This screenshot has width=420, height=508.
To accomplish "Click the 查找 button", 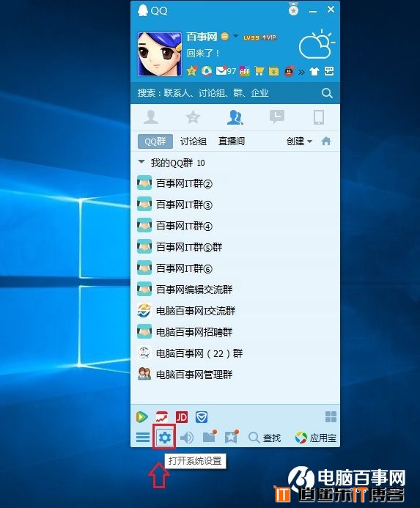I will 265,438.
